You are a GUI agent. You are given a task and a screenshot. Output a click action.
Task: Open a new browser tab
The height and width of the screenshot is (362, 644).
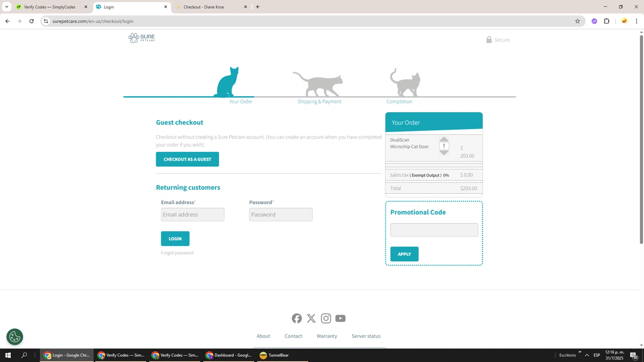(x=258, y=7)
